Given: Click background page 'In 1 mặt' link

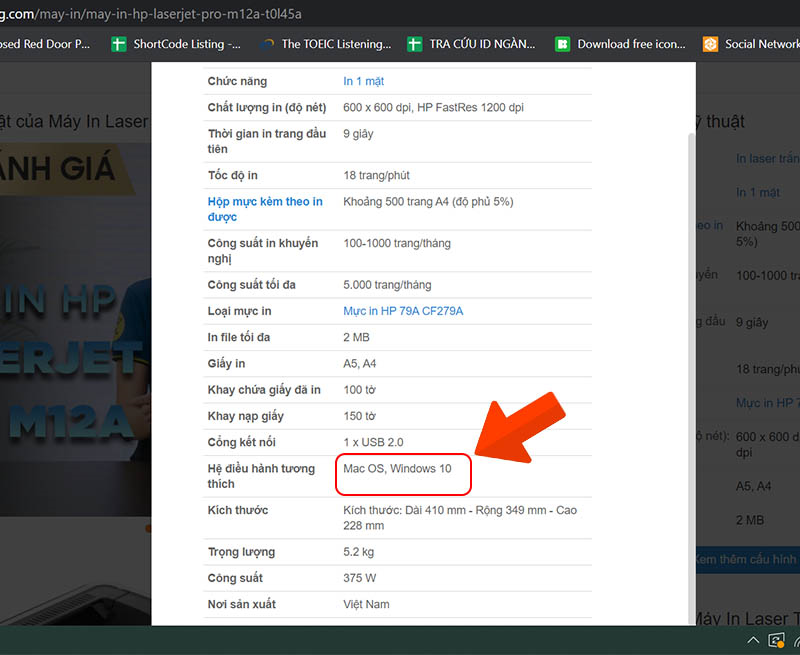Looking at the screenshot, I should pos(758,192).
